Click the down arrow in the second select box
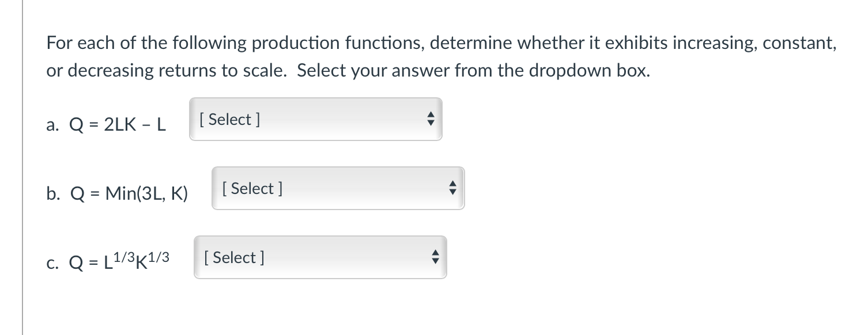Viewport: 868px width, 335px height. click(x=453, y=192)
